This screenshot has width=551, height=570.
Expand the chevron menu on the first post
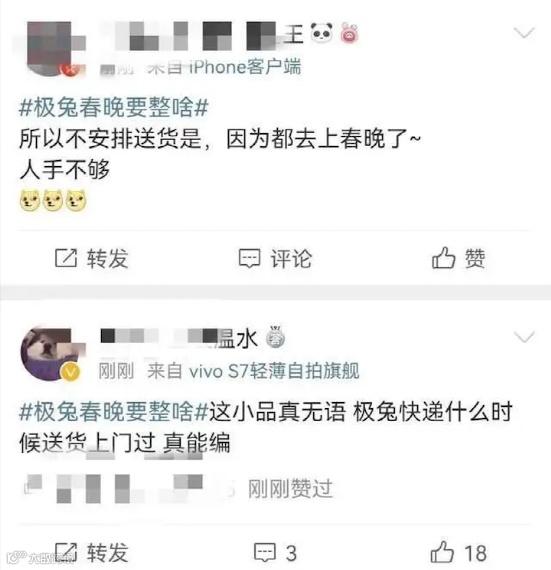(524, 33)
